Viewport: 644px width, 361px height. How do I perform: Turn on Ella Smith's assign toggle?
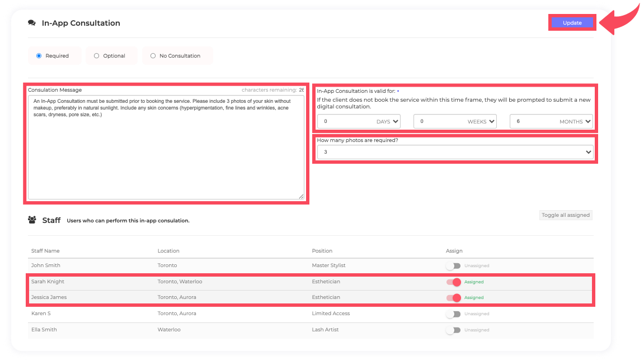coord(453,330)
